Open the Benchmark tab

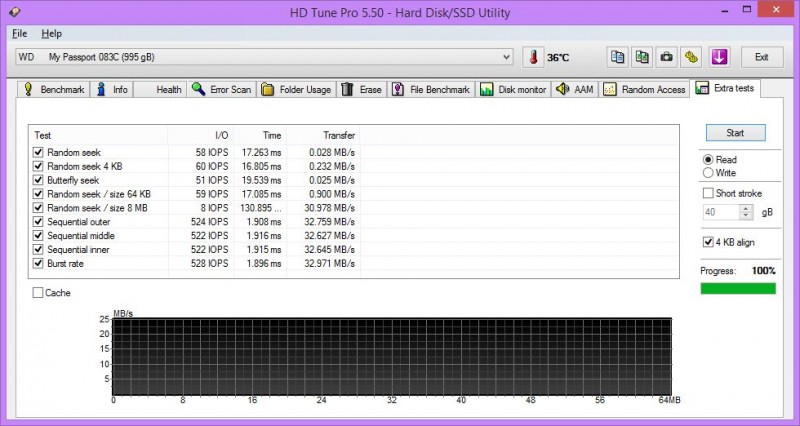(54, 90)
